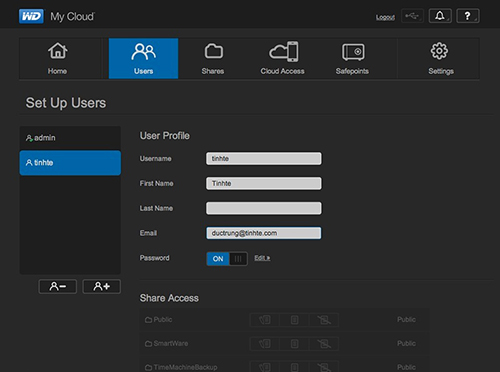Screen dimensions: 500x372
Task: Click the SmartWare share name
Action: (171, 343)
